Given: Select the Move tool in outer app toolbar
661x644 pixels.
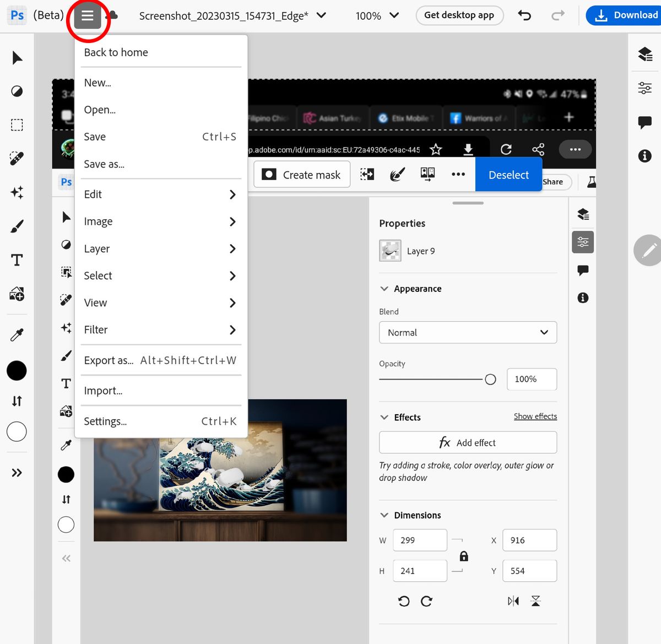Looking at the screenshot, I should tap(17, 58).
